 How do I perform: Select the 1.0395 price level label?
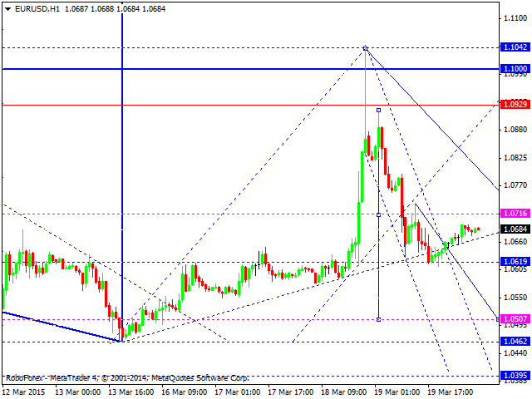click(x=515, y=376)
